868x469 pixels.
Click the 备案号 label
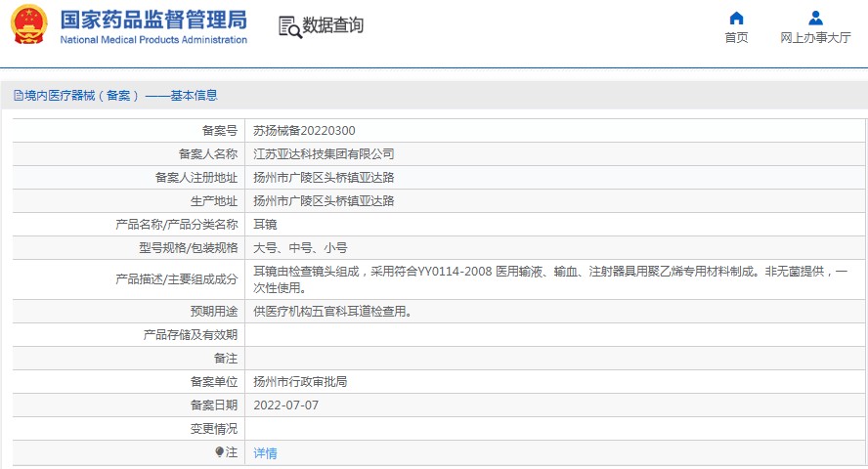coord(220,131)
